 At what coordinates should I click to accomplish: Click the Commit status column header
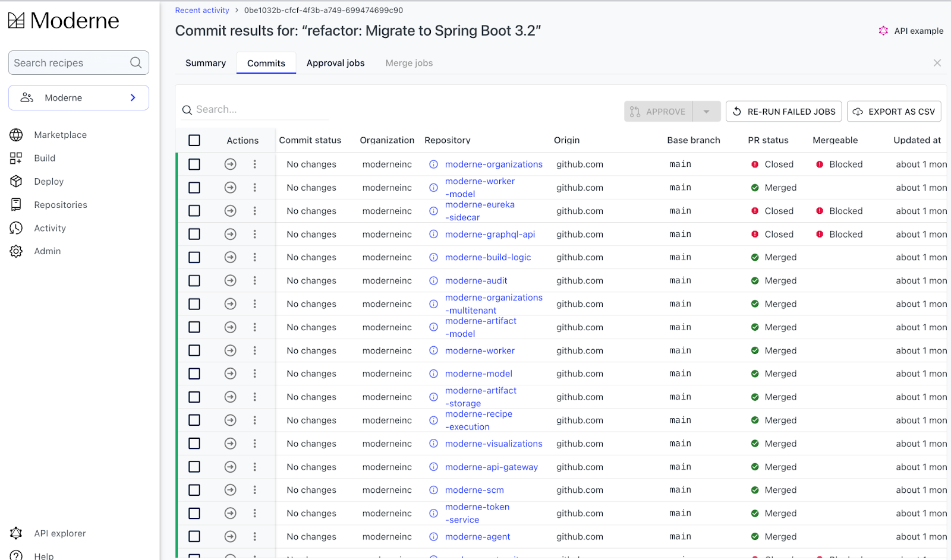coord(310,140)
